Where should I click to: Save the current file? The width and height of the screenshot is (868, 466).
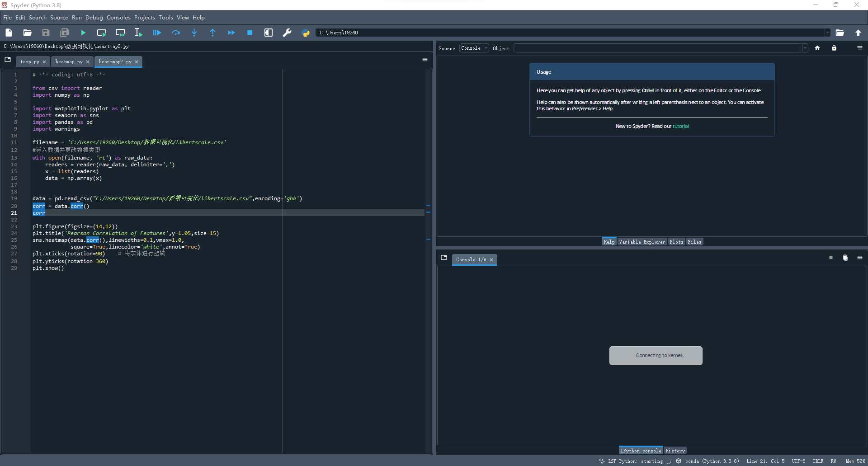[x=46, y=33]
